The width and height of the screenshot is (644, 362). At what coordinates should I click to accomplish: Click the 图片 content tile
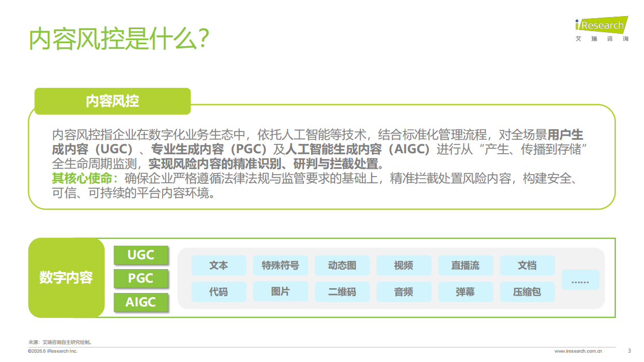[280, 292]
